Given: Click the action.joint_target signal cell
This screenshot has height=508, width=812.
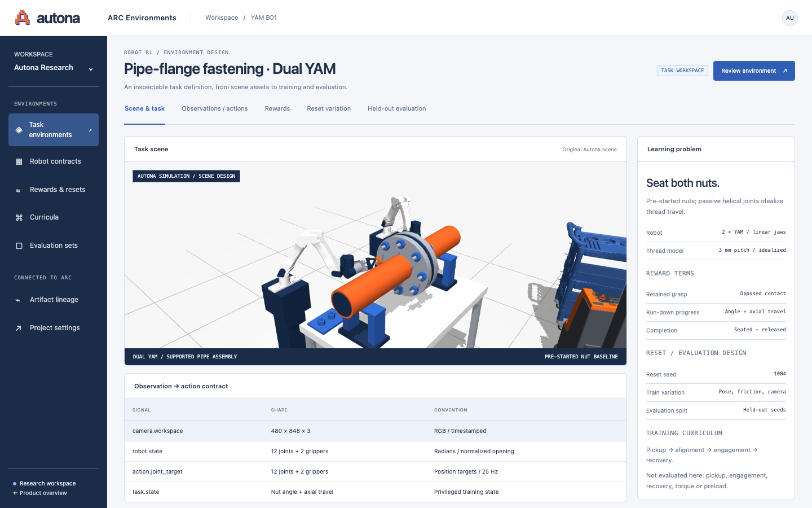Looking at the screenshot, I should 157,472.
